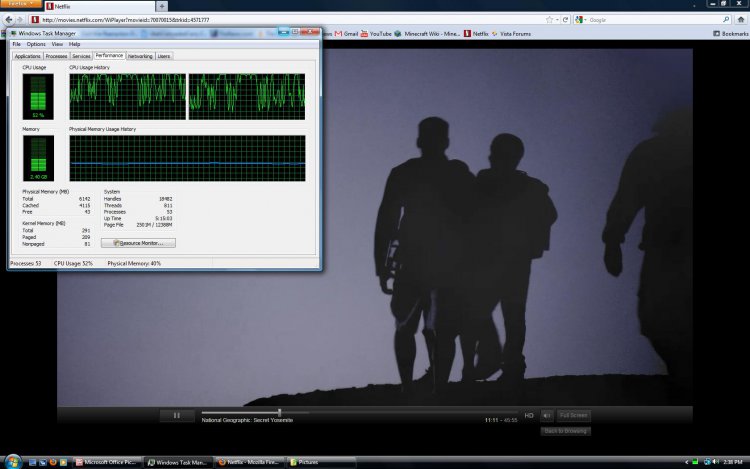Switch to the Applications tab
Screen dimensions: 750x469
pyautogui.click(x=27, y=56)
